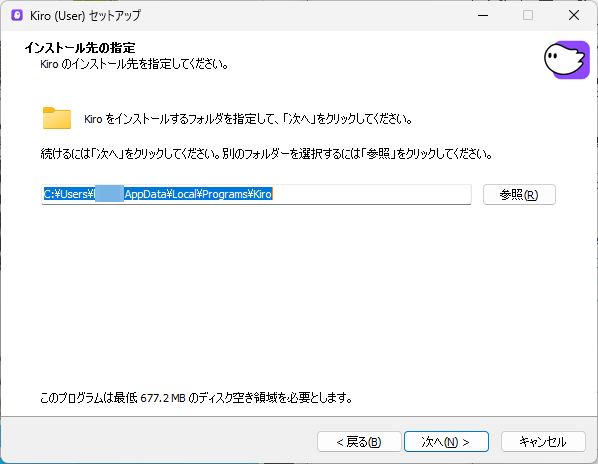
Task: Close the Kiro setup window
Action: coord(574,15)
